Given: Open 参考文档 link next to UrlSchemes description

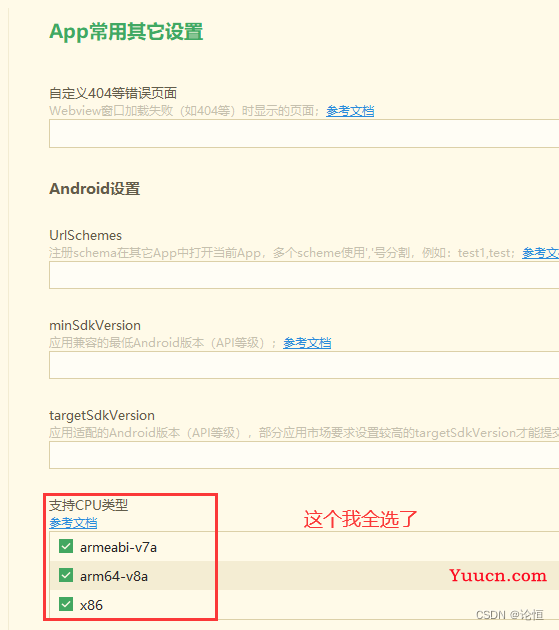Looking at the screenshot, I should tap(541, 253).
